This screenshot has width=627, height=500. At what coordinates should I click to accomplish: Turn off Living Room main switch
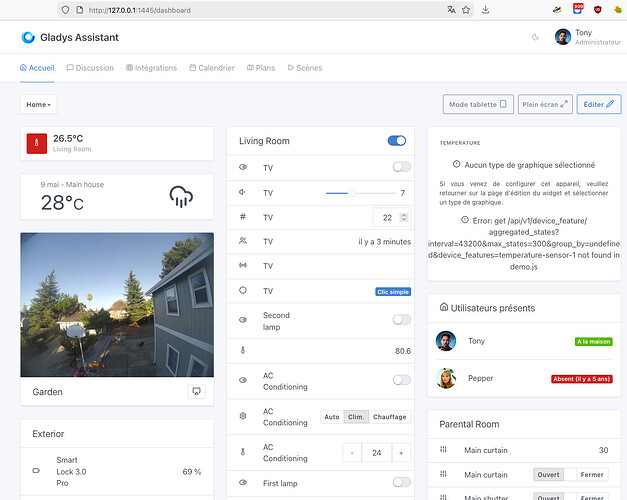[x=396, y=141]
